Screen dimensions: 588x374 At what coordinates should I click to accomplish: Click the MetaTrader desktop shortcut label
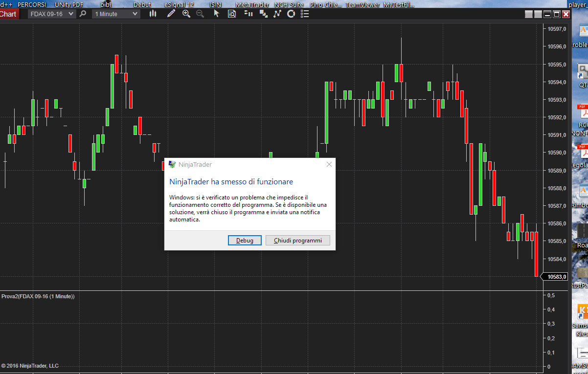tap(252, 4)
